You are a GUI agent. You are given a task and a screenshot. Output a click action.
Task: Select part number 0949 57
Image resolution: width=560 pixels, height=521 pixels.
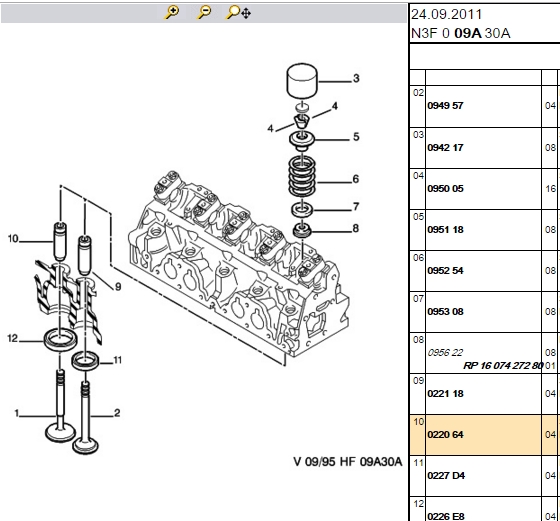click(445, 106)
